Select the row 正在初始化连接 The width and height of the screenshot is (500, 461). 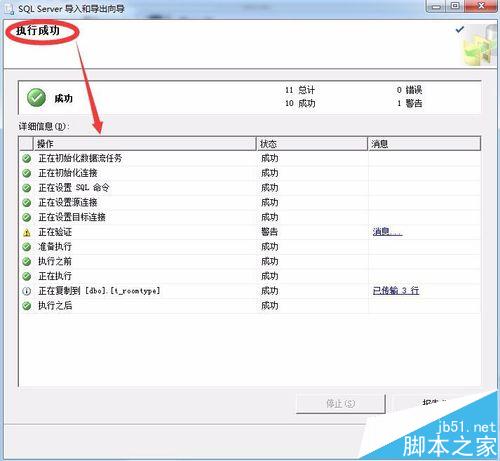tap(250, 173)
